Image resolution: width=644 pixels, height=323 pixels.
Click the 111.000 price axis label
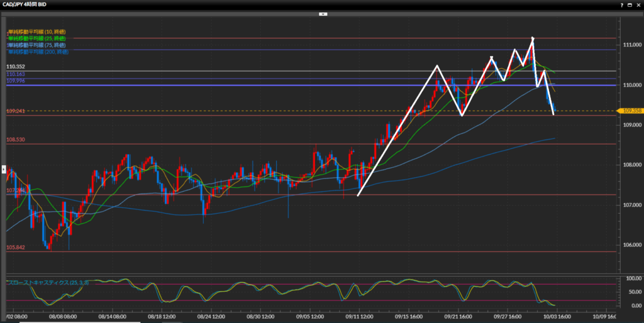click(x=631, y=45)
